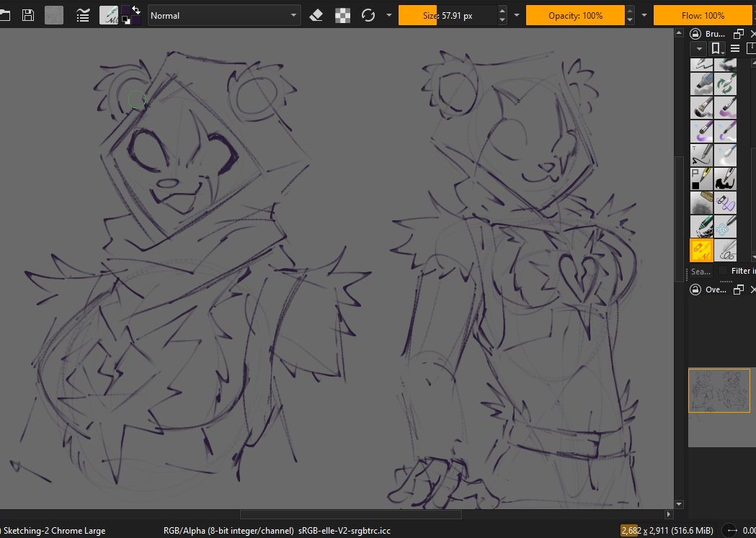Select the white cotton swab smudge preset
Viewport: 756px width, 538px height.
click(x=725, y=155)
